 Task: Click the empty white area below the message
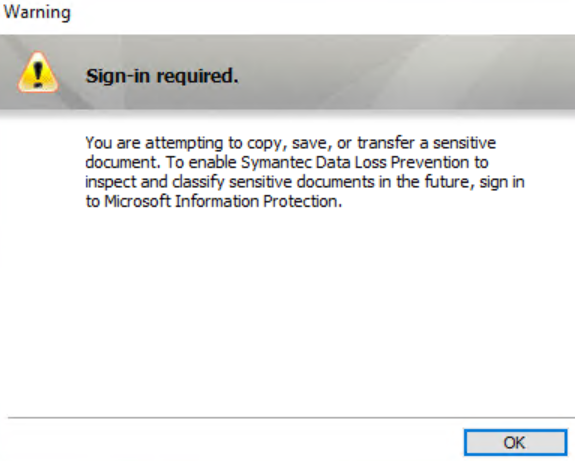point(293,312)
